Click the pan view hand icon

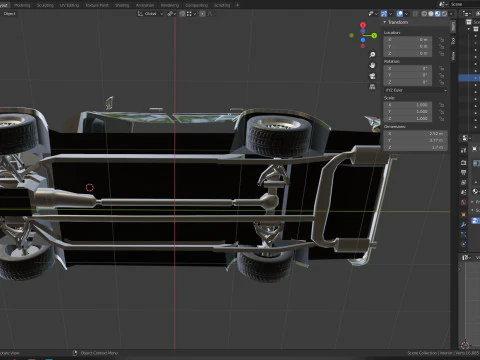(x=372, y=65)
